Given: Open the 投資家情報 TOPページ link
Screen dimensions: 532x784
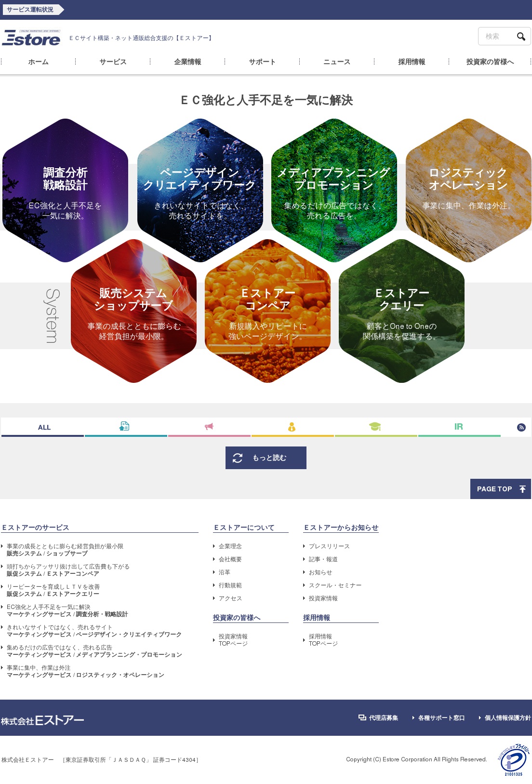Looking at the screenshot, I should [x=233, y=640].
